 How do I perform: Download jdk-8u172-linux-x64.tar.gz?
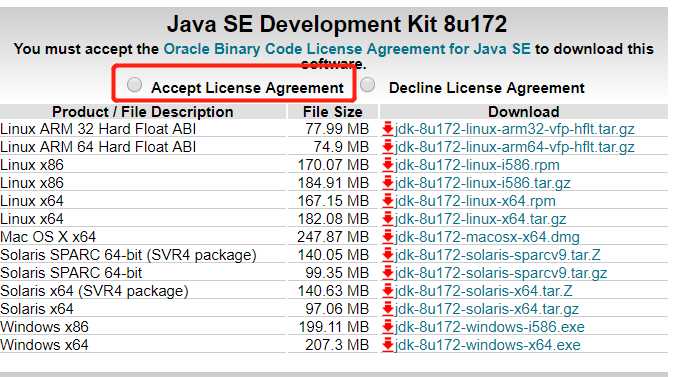pyautogui.click(x=480, y=219)
